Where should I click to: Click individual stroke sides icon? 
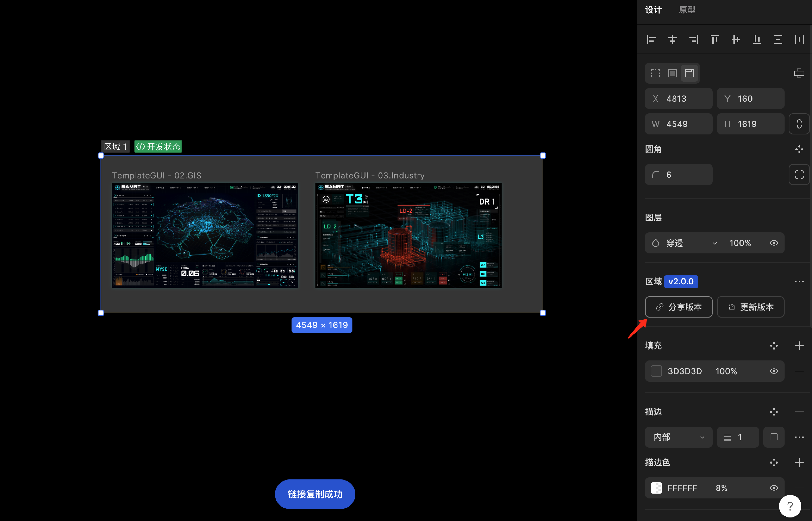(x=774, y=437)
